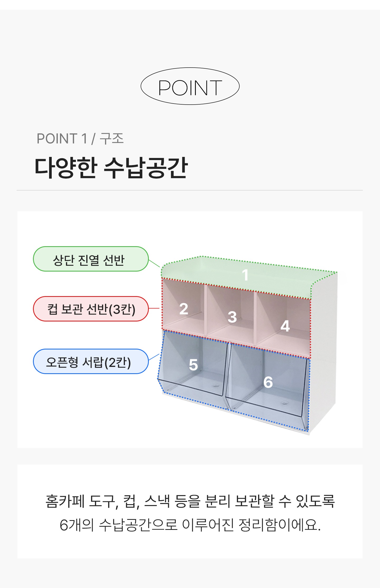Select the green 상단 진열 선반 label
This screenshot has width=380, height=588.
[91, 259]
